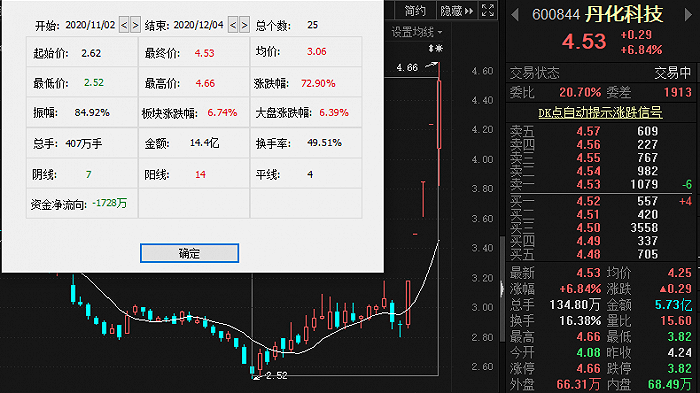Viewport: 700px width, 393px height.
Task: Click 涨停 limit-up price 4.66
Action: click(588, 369)
